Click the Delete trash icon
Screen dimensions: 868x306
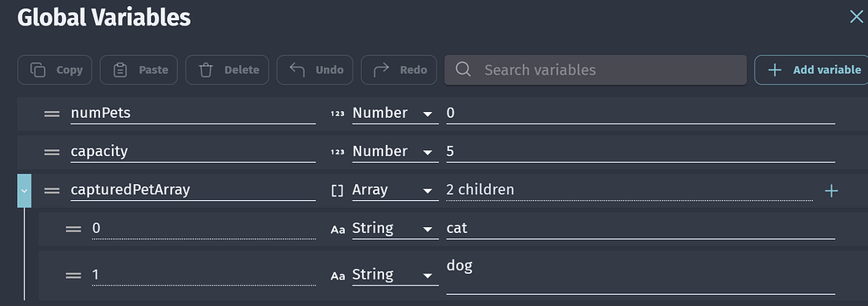206,70
